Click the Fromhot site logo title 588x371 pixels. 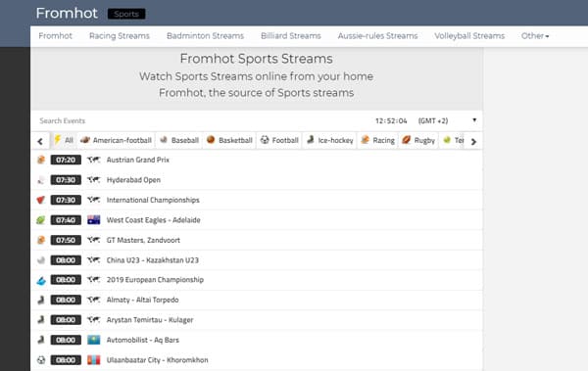point(67,13)
